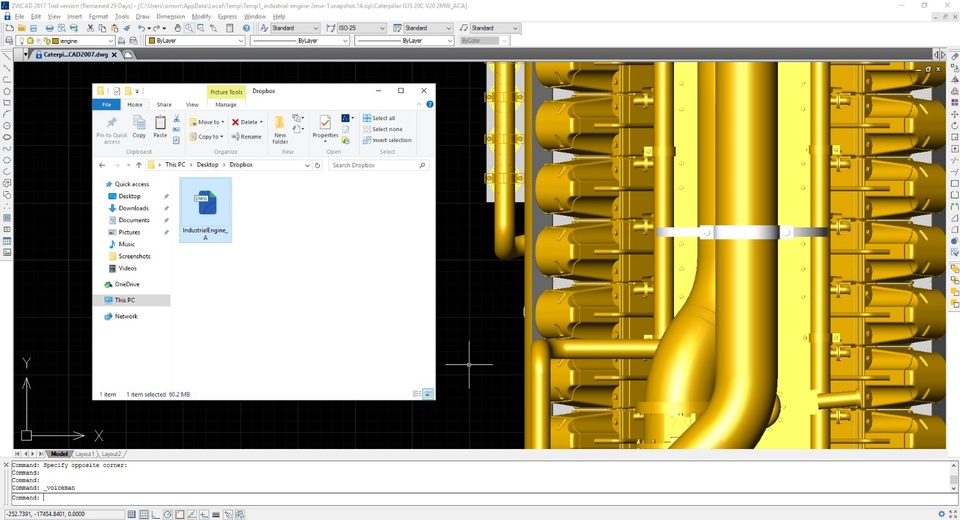Click the Help question mark in ZWCAD toolbar
Viewport: 960px width, 520px height.
tap(246, 28)
